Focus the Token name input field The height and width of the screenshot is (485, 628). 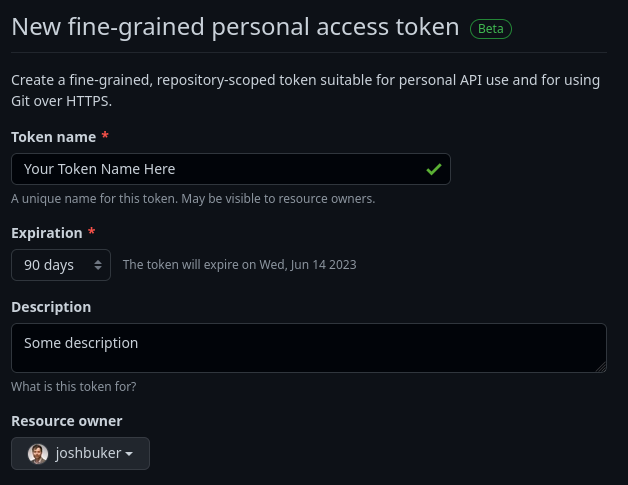[231, 169]
